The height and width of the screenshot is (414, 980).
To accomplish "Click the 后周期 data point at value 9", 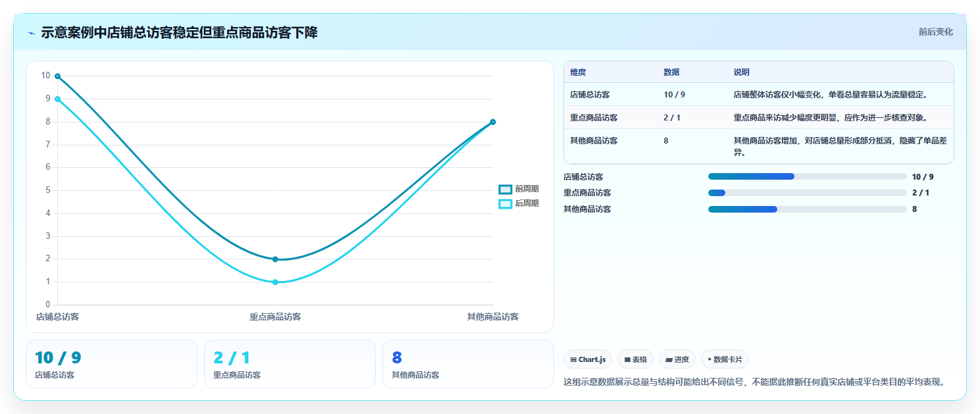I will (58, 99).
